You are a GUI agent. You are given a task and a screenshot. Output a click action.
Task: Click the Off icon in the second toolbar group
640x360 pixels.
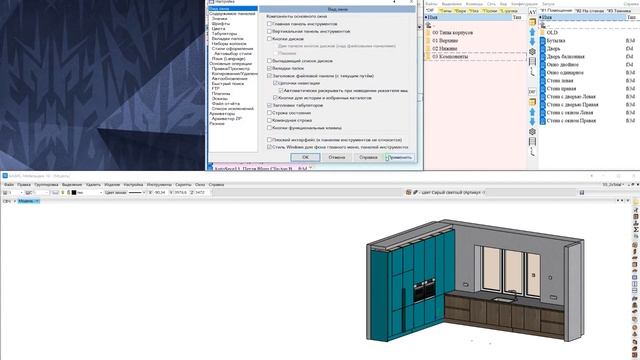pyautogui.click(x=532, y=92)
